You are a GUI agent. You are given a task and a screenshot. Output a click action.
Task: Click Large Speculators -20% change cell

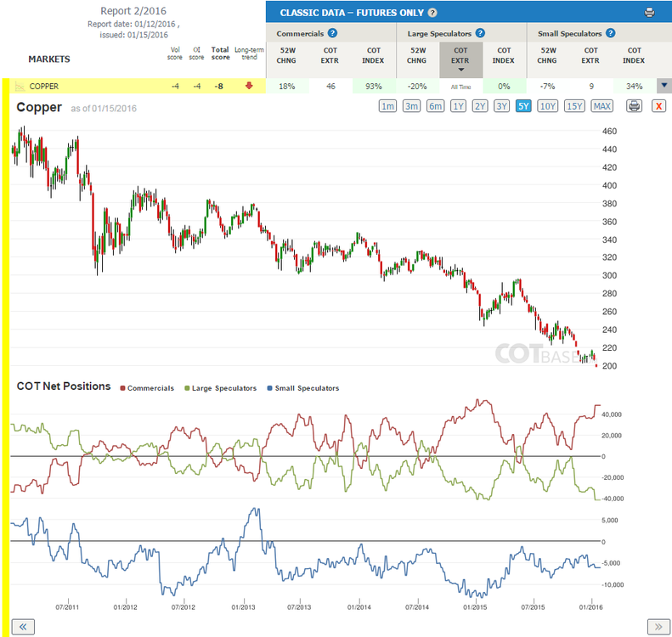(417, 86)
